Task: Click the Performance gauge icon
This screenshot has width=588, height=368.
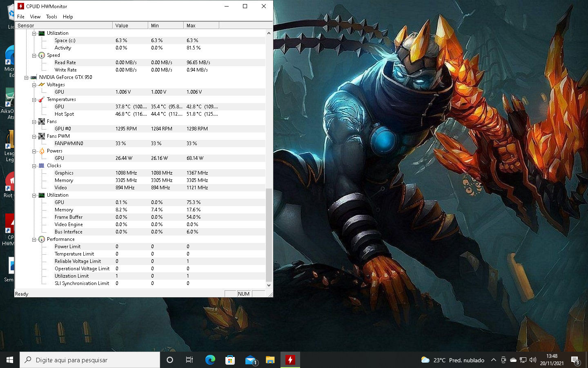Action: pos(42,239)
